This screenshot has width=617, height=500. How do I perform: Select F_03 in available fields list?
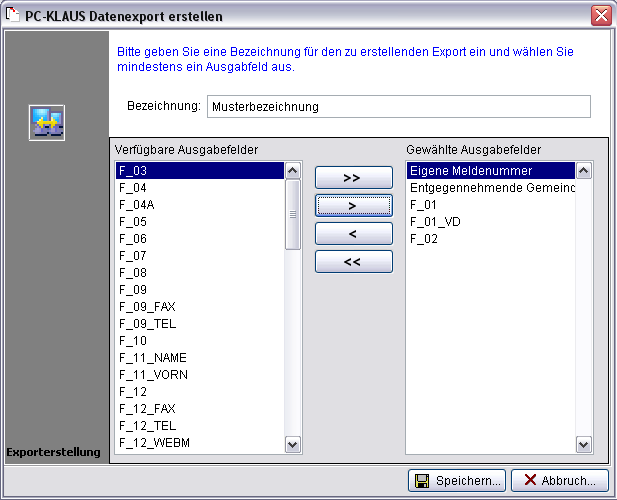point(199,171)
